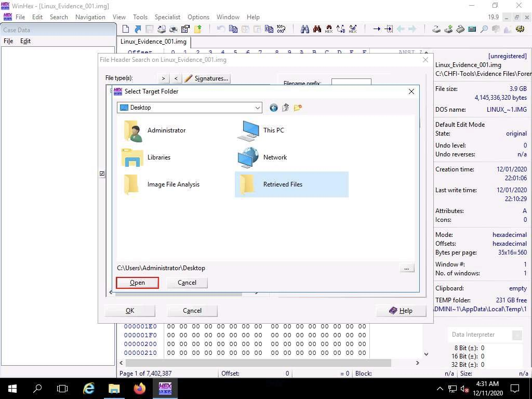Close the Select Target Folder dialog
Viewport: 532px width, 399px height.
(411, 91)
